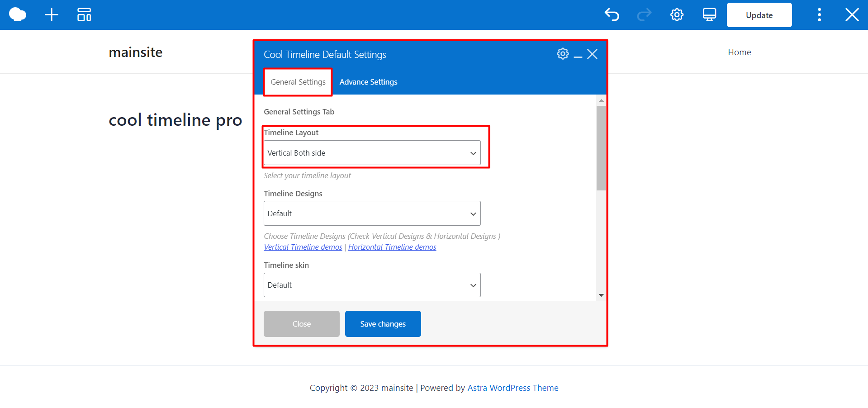Click the Update button
The image size is (868, 408).
coord(759,15)
